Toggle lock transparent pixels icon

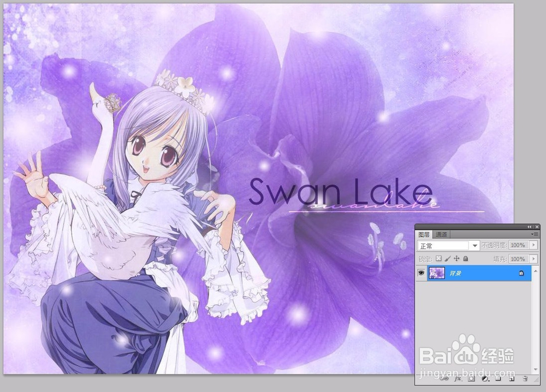(439, 259)
